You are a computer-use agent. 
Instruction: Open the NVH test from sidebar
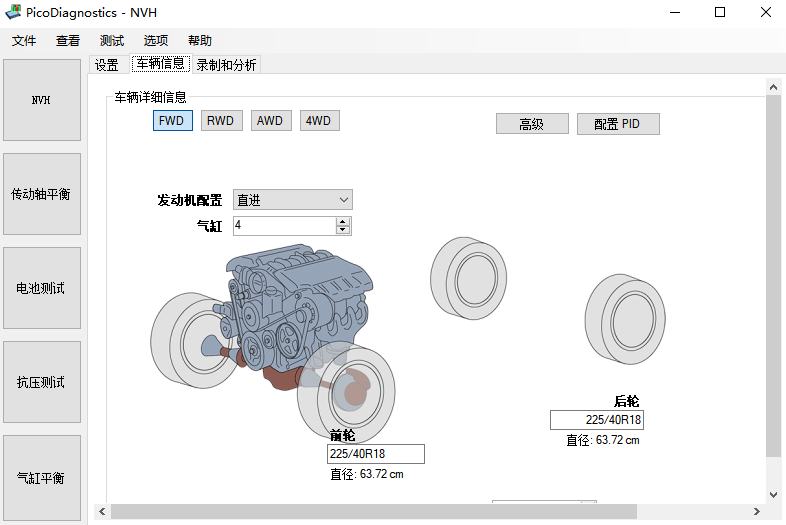pyautogui.click(x=42, y=100)
